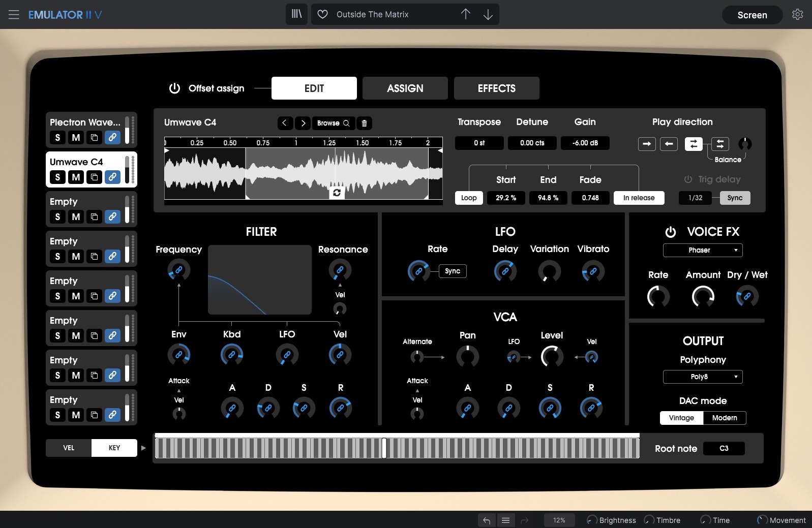This screenshot has width=812, height=528.
Task: Click the In release button
Action: pos(639,198)
